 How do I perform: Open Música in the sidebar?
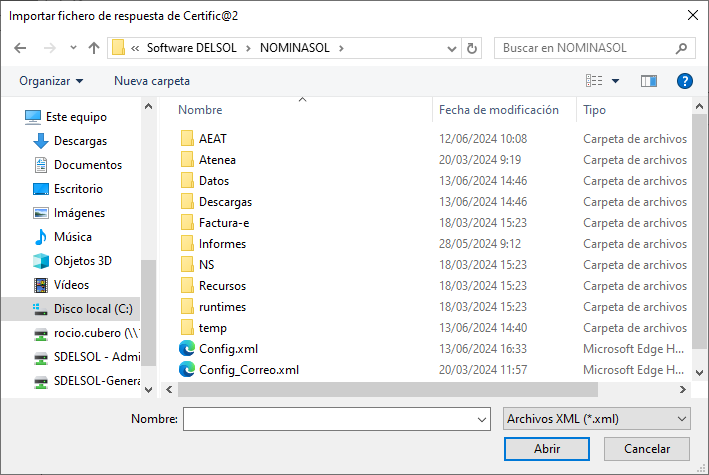click(72, 237)
